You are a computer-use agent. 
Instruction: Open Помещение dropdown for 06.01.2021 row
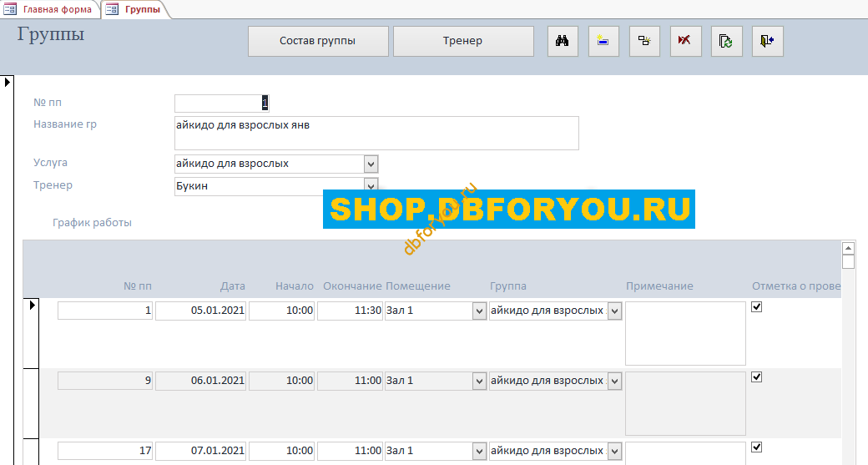[x=479, y=382]
